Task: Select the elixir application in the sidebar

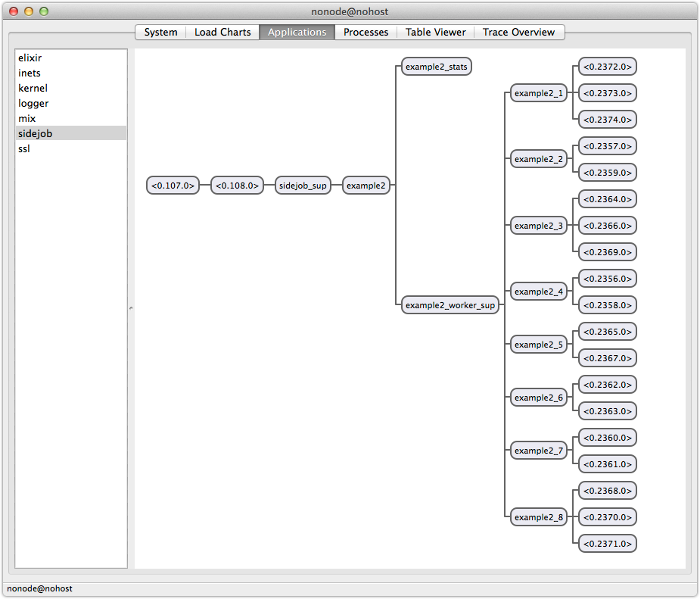Action: (x=30, y=58)
